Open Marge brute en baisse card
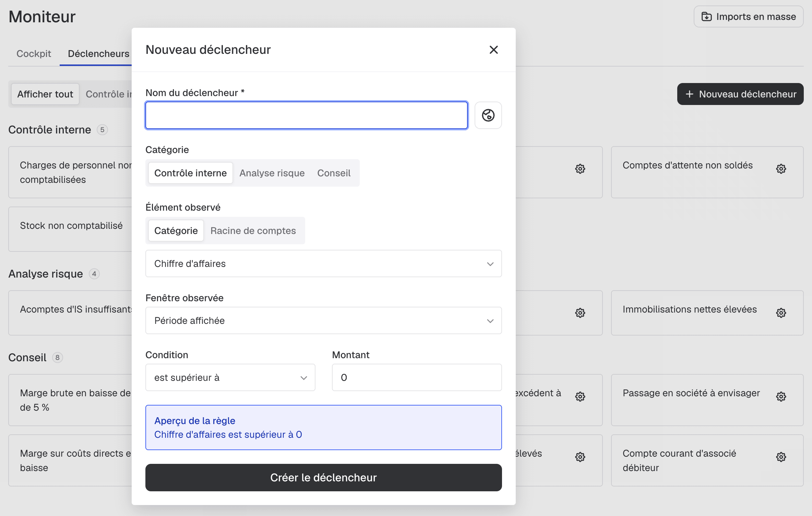 click(70, 400)
